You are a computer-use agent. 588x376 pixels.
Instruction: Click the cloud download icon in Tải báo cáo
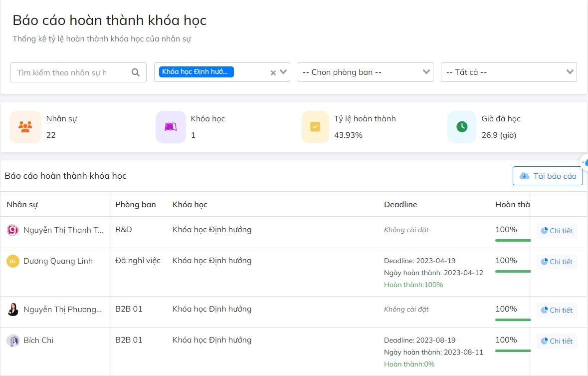[x=524, y=176]
